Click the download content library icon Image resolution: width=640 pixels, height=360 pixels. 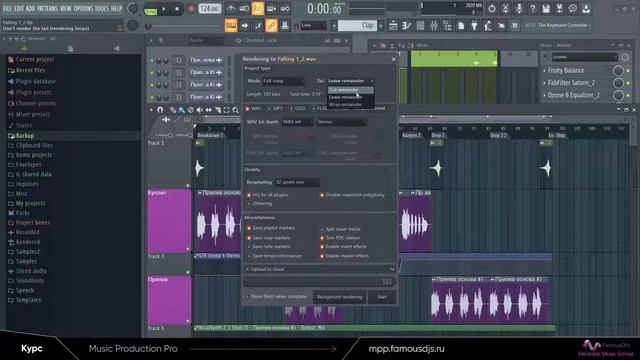coord(586,9)
